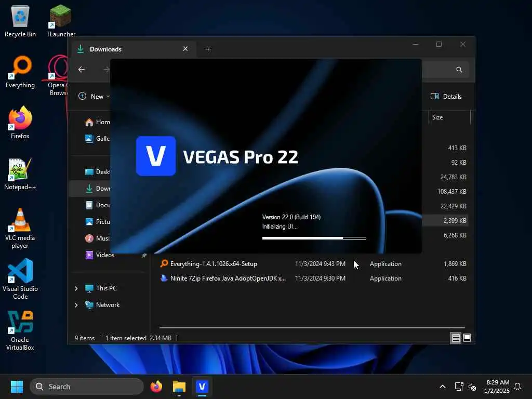Open the muted volume tray icon

472,387
